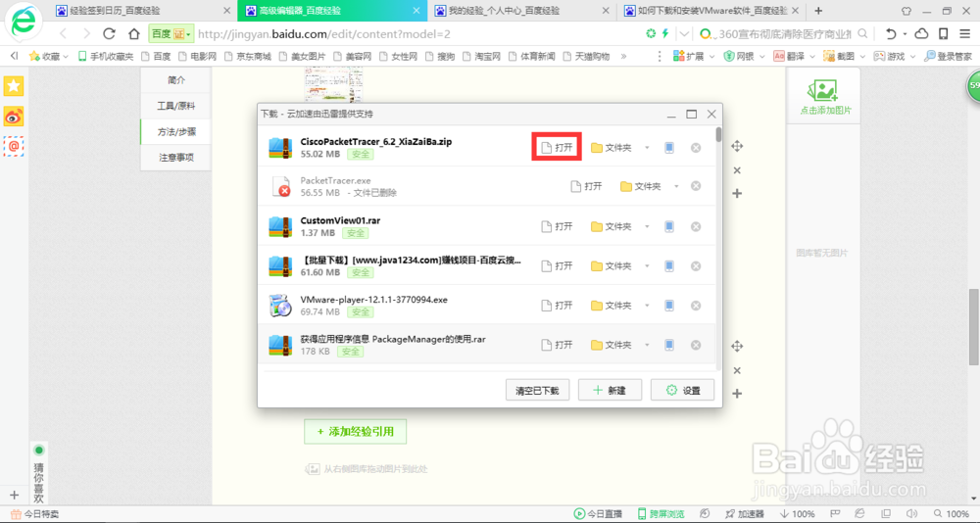Click 今日直播 in status bar
Image resolution: width=980 pixels, height=523 pixels.
coord(598,514)
